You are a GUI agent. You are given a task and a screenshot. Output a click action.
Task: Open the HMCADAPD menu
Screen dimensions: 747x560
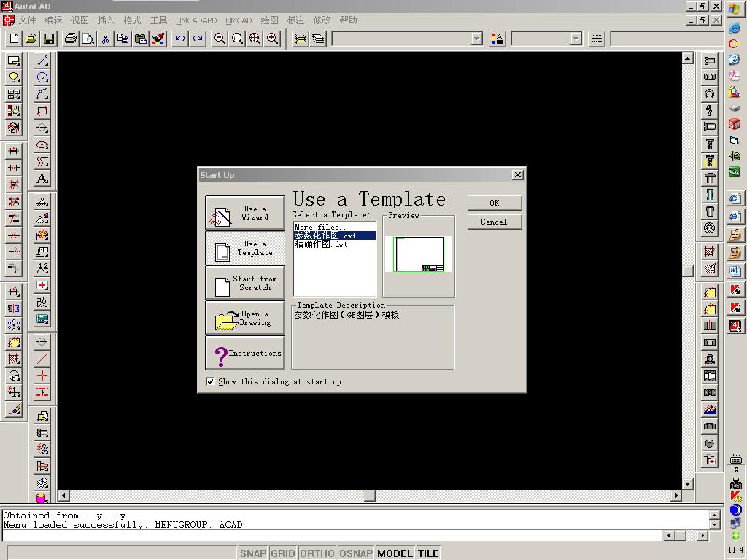click(x=196, y=20)
